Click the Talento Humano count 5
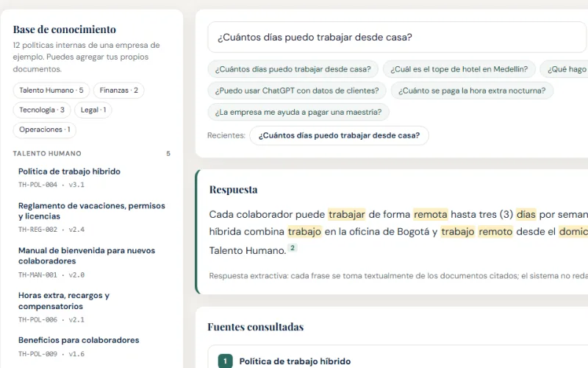The image size is (588, 368). coord(168,154)
